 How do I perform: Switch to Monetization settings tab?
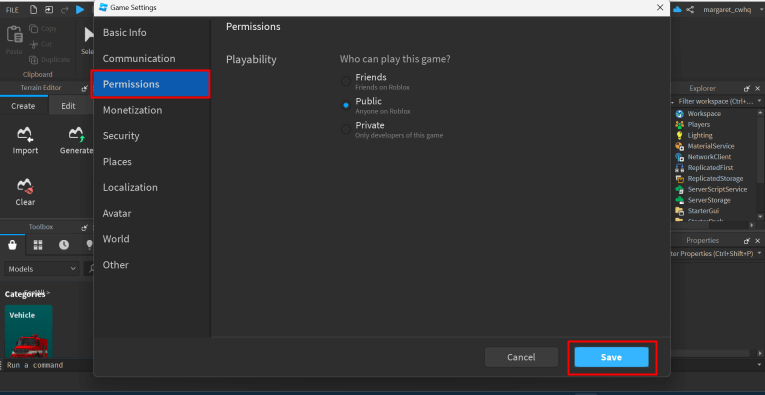tap(151, 110)
